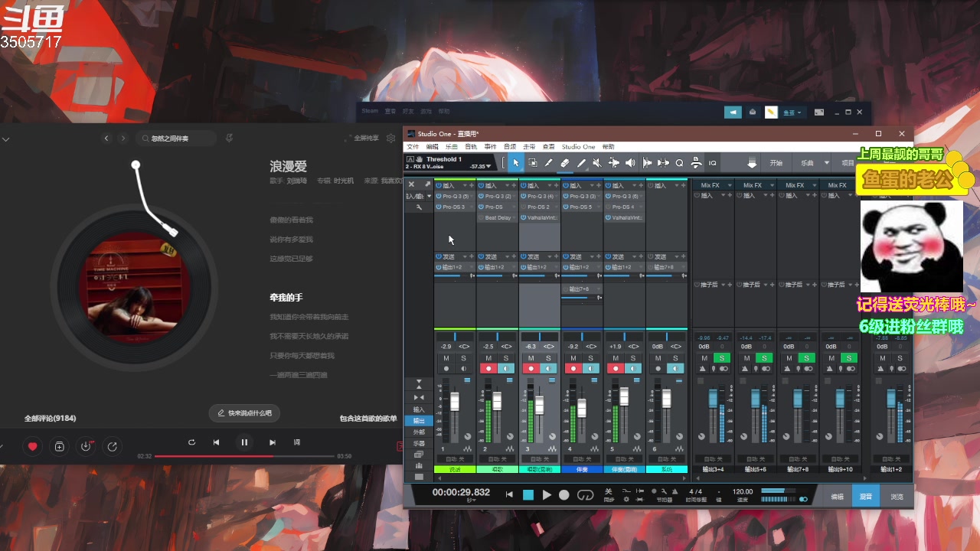Toggle the Loop button in the transport
This screenshot has width=980, height=551.
[x=585, y=495]
